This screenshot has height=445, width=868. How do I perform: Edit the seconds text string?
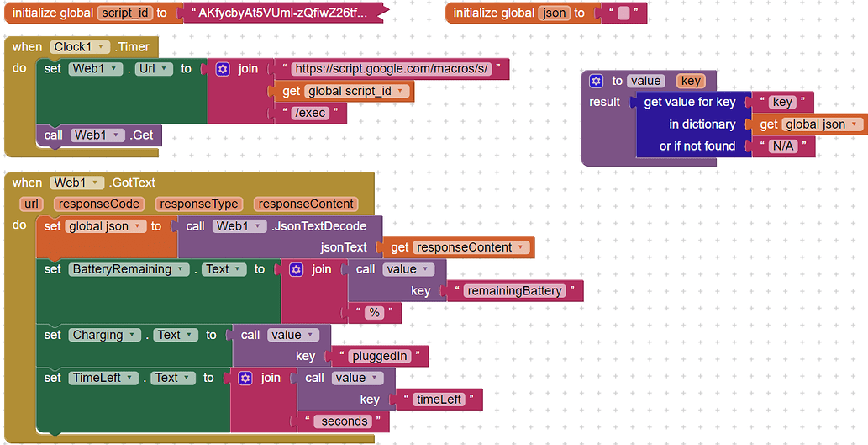(x=344, y=421)
